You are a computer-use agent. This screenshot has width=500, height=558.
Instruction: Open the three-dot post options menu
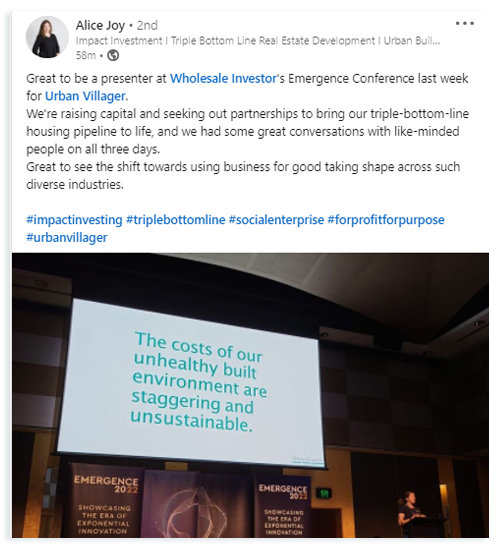pos(464,23)
